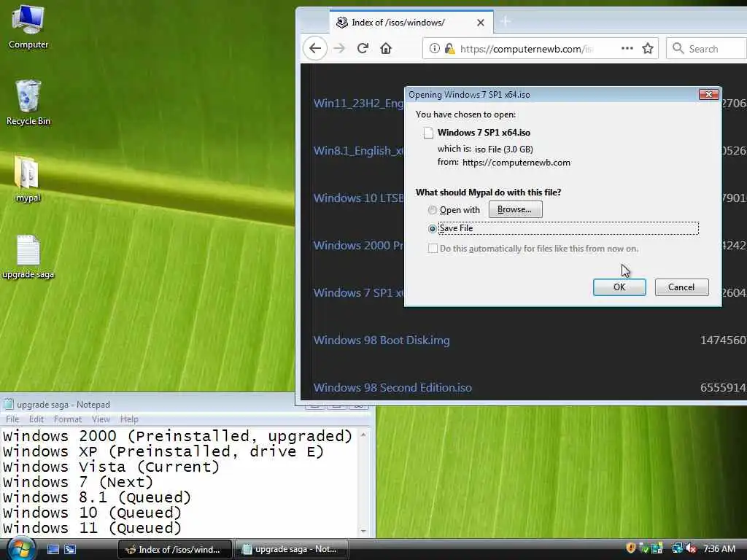
Task: Cancel the download dialog
Action: 681,287
